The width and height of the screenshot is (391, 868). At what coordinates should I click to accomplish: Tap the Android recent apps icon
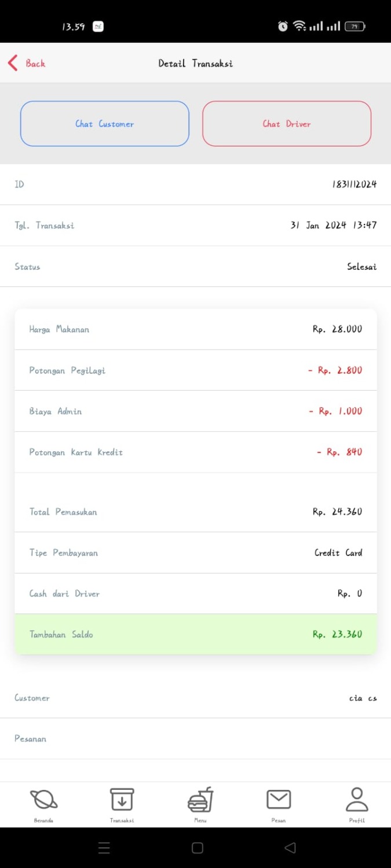104,848
